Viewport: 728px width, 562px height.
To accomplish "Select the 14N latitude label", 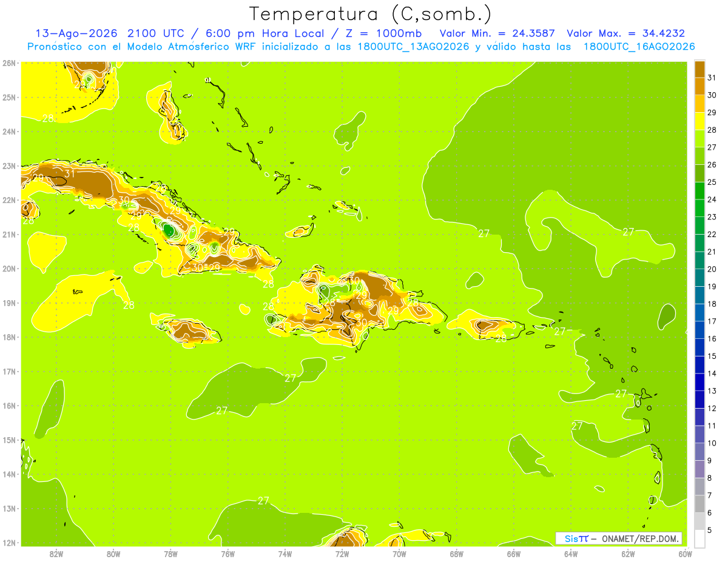I will (x=9, y=474).
